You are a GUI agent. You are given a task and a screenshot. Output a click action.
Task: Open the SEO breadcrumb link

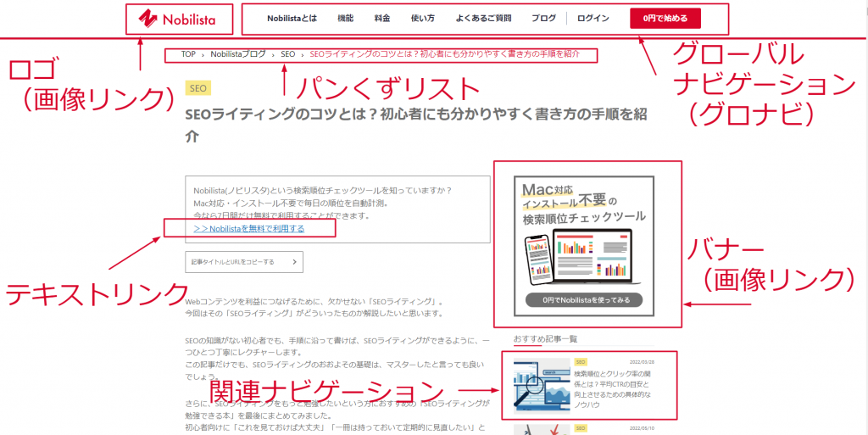point(288,54)
